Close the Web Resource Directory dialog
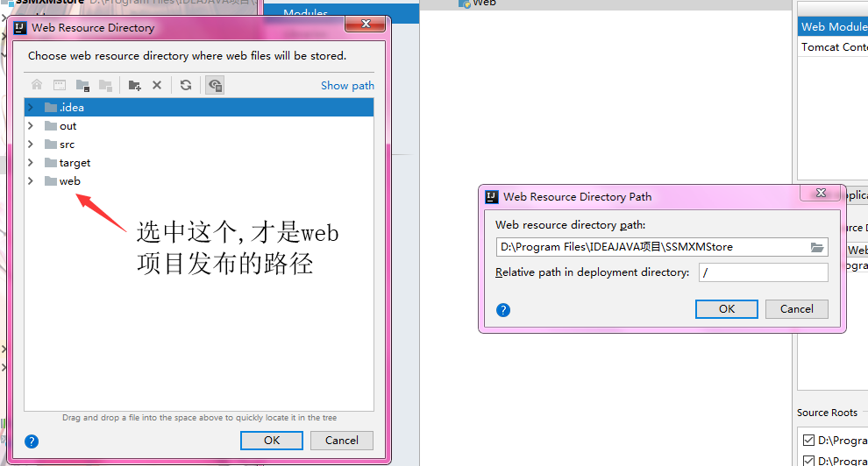 pos(366,24)
